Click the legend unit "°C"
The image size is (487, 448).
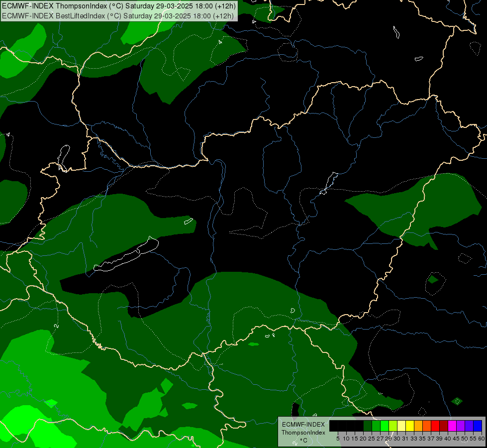pos(304,441)
